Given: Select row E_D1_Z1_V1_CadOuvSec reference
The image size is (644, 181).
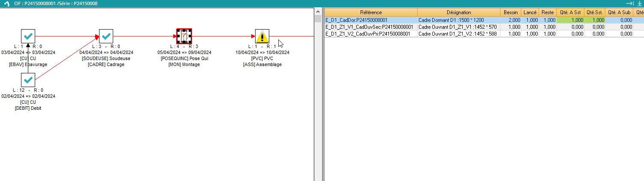Looking at the screenshot, I should 369,27.
